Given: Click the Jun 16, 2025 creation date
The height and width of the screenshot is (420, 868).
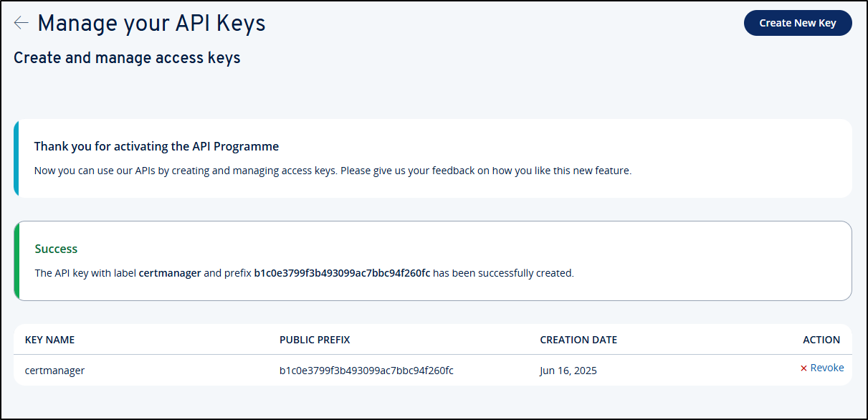Looking at the screenshot, I should coord(568,371).
